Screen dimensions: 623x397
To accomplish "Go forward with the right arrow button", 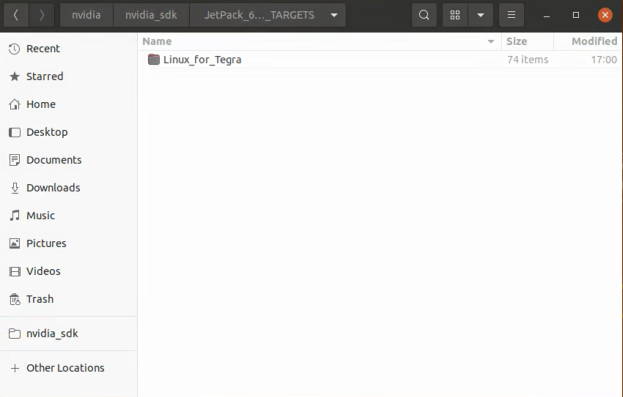I will coord(42,15).
